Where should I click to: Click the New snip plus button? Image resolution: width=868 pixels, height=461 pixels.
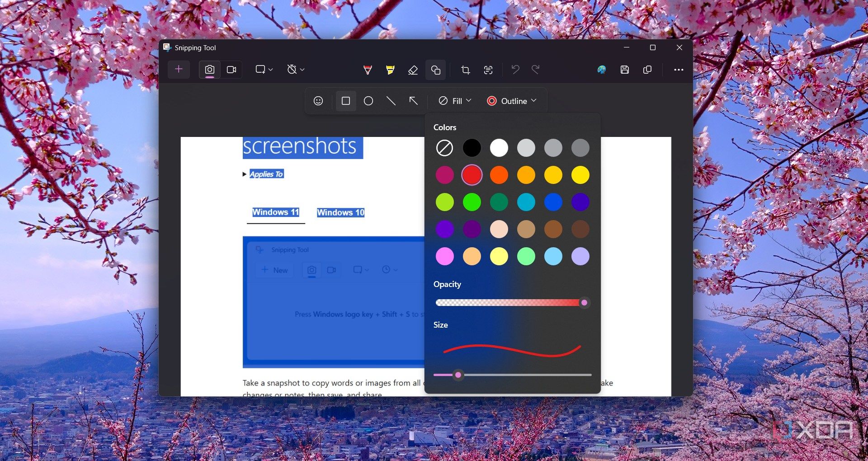pos(179,70)
